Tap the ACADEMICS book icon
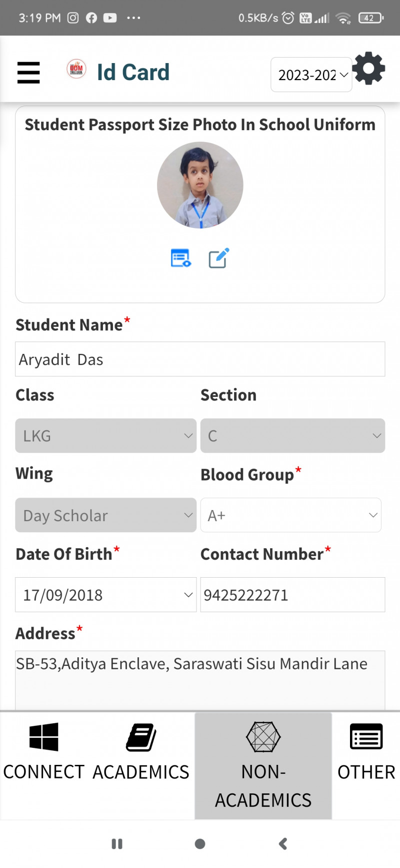Image resolution: width=400 pixels, height=868 pixels. coord(141,737)
